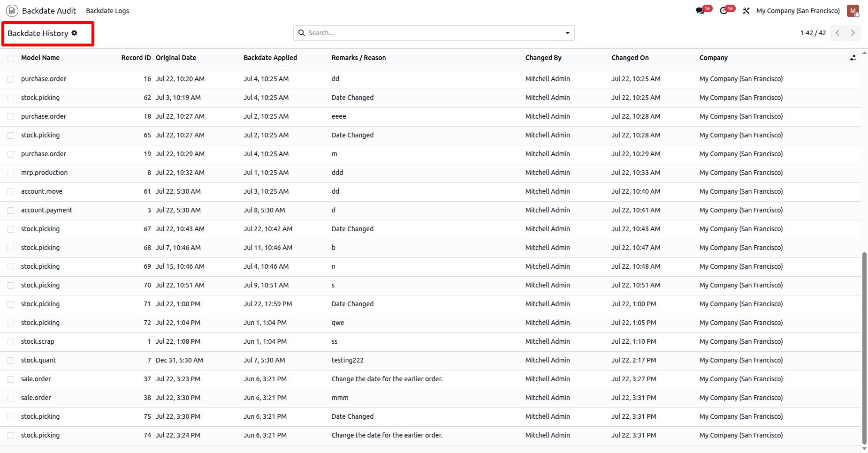Check the mrp.production record 8 row
Viewport: 868px width, 453px height.
[x=11, y=173]
